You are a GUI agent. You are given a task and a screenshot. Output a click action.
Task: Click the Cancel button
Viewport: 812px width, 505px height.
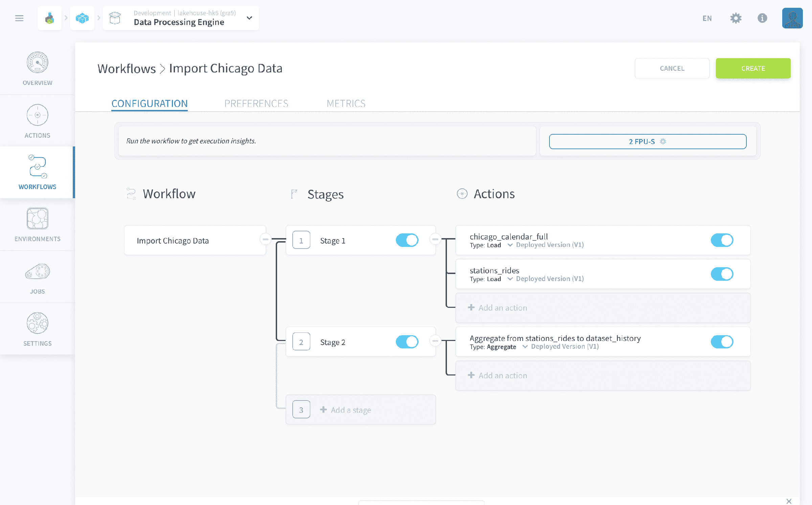(x=672, y=68)
